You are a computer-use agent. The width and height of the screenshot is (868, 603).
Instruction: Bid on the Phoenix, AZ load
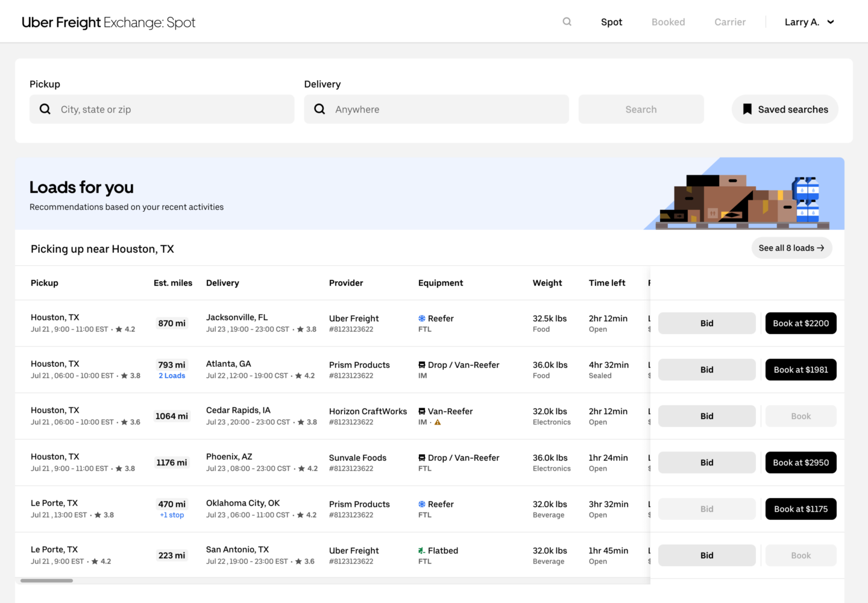(706, 463)
